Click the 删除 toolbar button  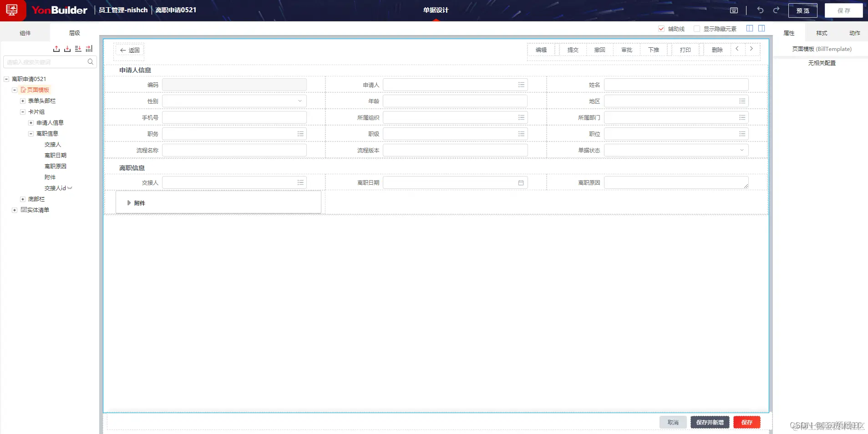pos(717,50)
